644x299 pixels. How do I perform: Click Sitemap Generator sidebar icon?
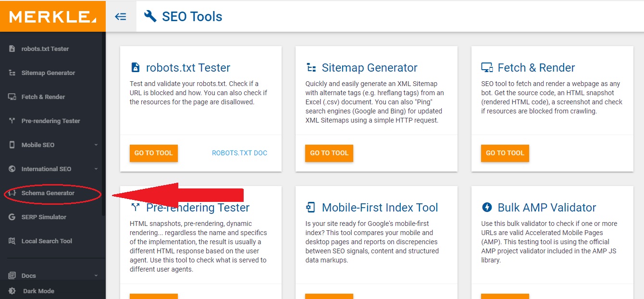(x=12, y=73)
